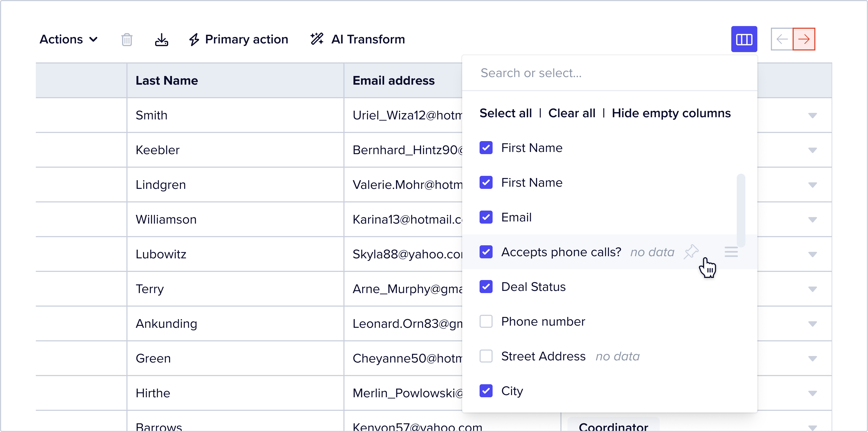Expand dropdown arrow in Smith row

tap(812, 116)
